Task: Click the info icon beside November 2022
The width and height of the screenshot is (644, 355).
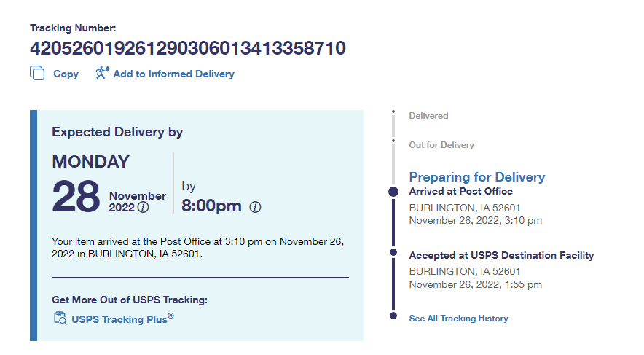Action: click(144, 207)
